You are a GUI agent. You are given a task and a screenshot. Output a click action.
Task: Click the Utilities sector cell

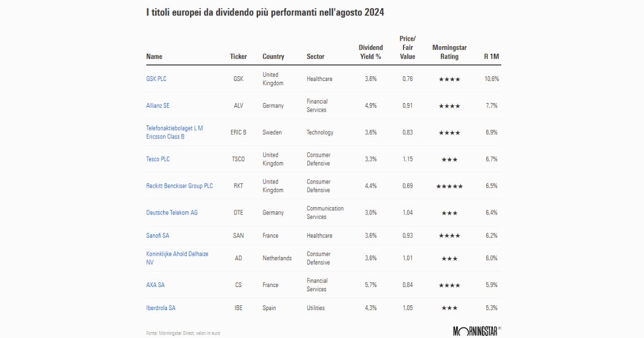click(316, 308)
